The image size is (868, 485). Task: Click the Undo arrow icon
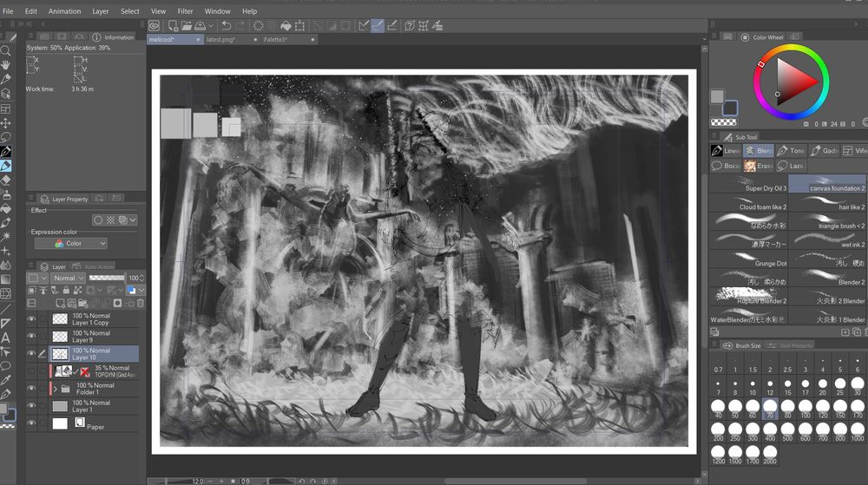point(227,26)
